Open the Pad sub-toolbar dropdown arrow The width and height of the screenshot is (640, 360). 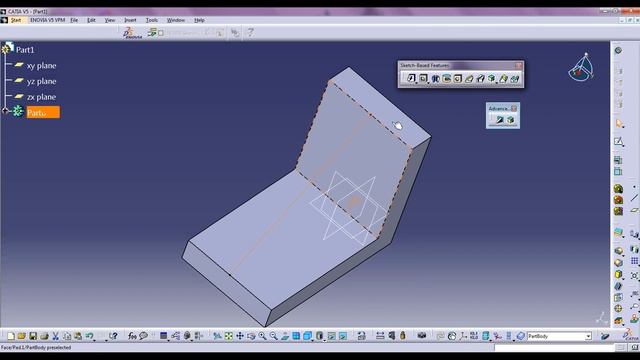pos(416,83)
